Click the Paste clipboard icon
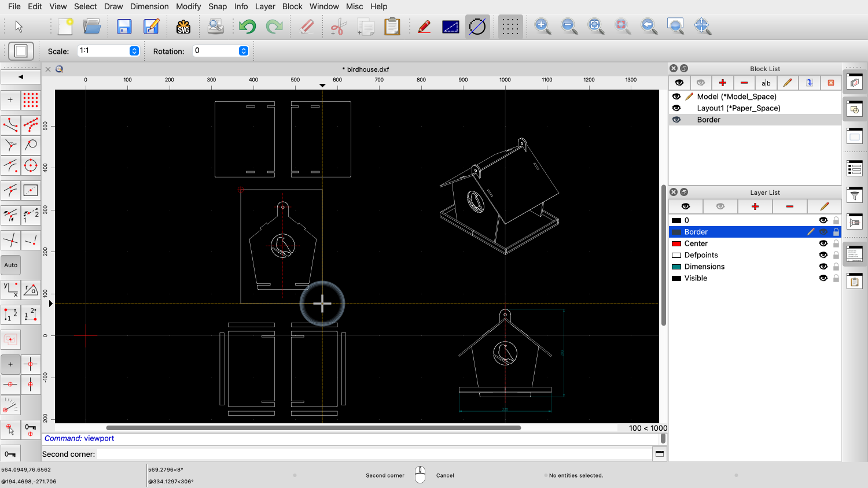Screen dimensions: 868x488 pyautogui.click(x=392, y=27)
